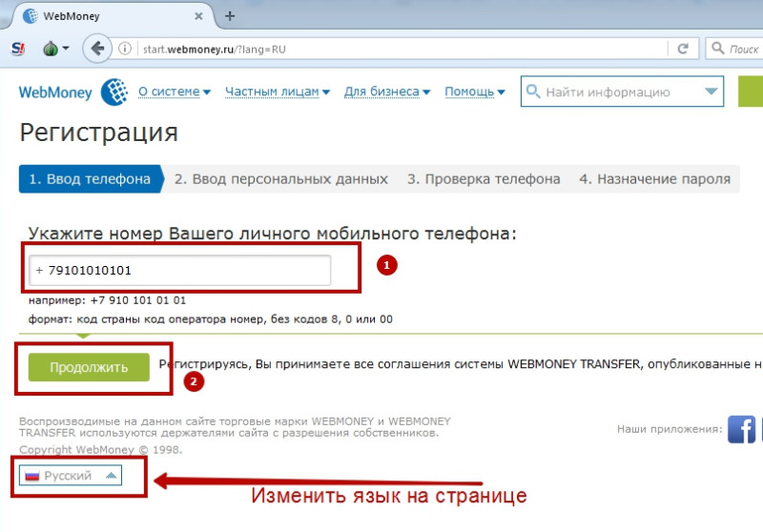The width and height of the screenshot is (763, 532).
Task: Click the формат: код страны hint text
Action: 210,319
